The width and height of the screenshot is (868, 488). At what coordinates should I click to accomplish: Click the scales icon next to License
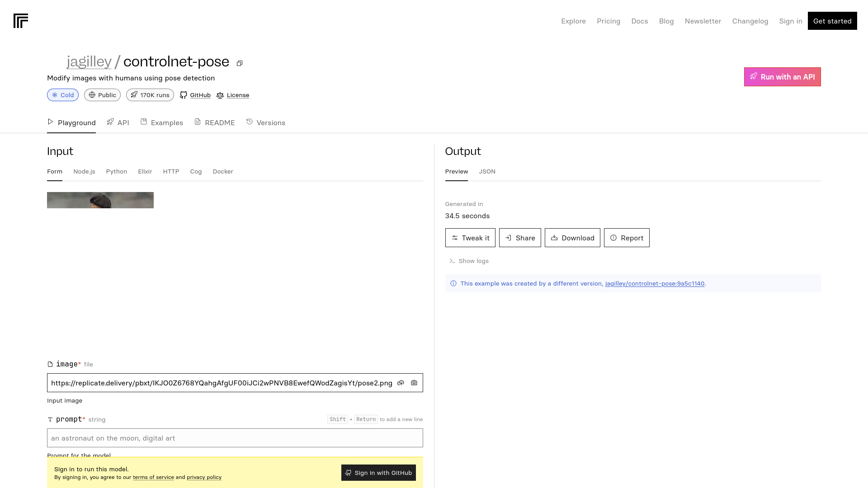(x=220, y=95)
